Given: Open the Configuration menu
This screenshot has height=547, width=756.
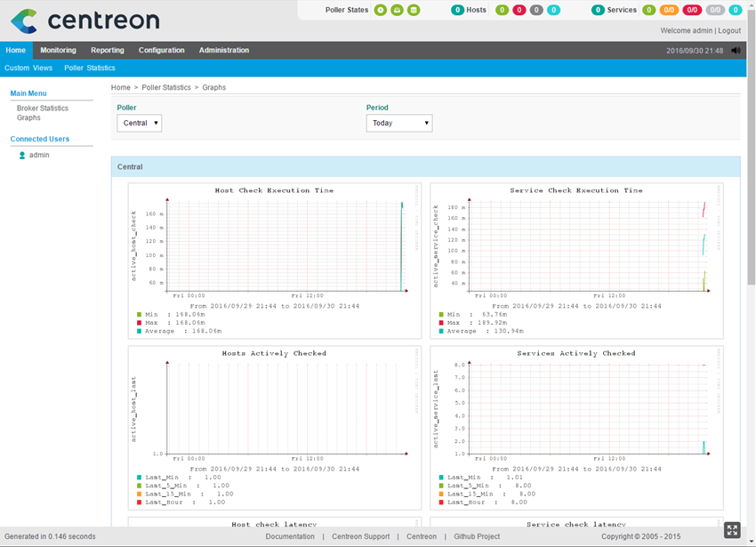Looking at the screenshot, I should pos(161,51).
